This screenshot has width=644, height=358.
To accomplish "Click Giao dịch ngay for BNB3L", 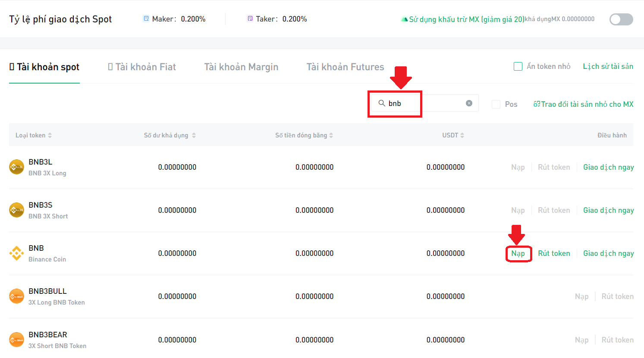I will coord(608,167).
